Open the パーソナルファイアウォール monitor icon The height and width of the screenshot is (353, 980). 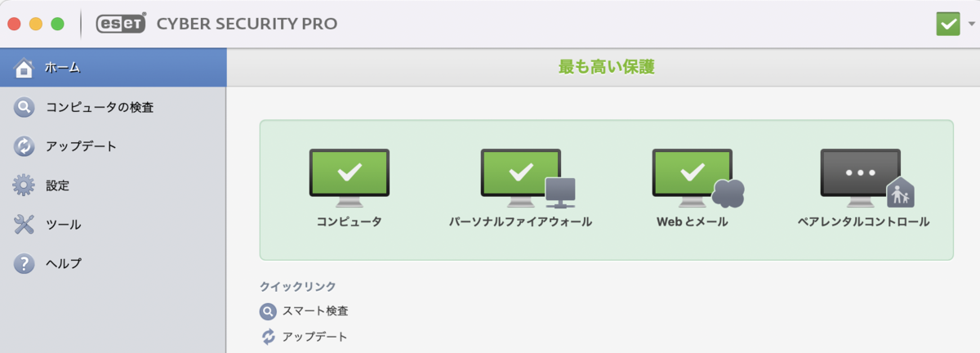click(x=528, y=177)
